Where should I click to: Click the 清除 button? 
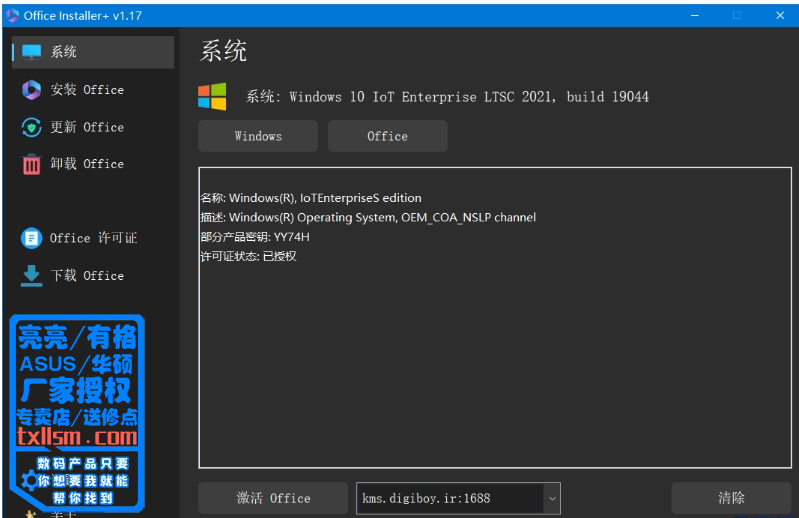731,498
